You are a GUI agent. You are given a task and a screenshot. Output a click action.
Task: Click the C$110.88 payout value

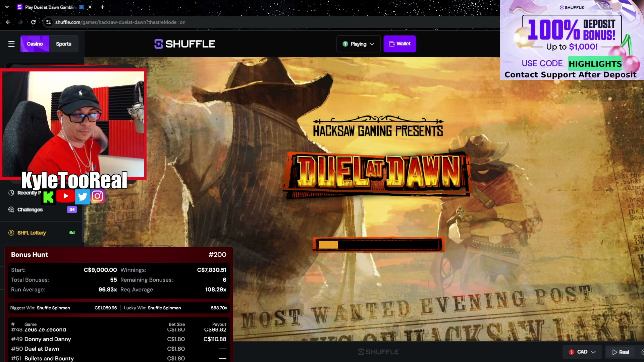click(215, 339)
